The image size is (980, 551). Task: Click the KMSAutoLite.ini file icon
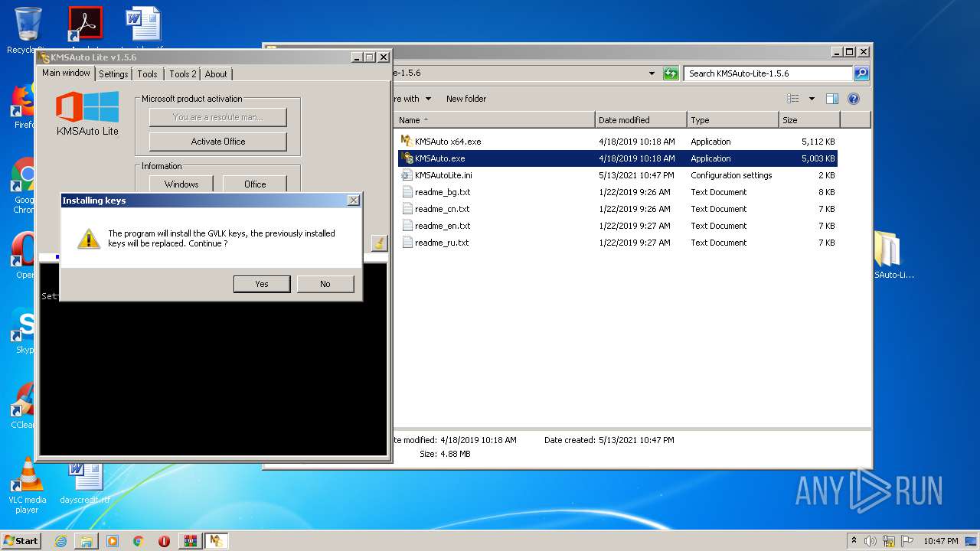pyautogui.click(x=407, y=174)
